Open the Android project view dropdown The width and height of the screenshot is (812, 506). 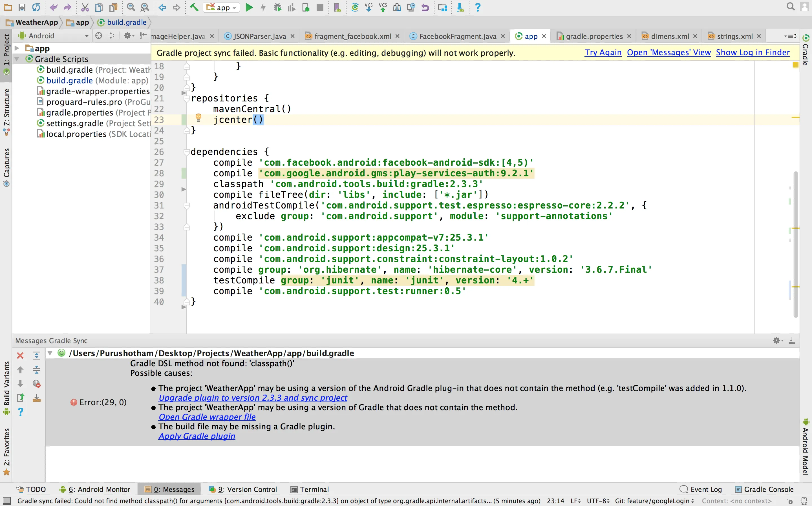54,36
